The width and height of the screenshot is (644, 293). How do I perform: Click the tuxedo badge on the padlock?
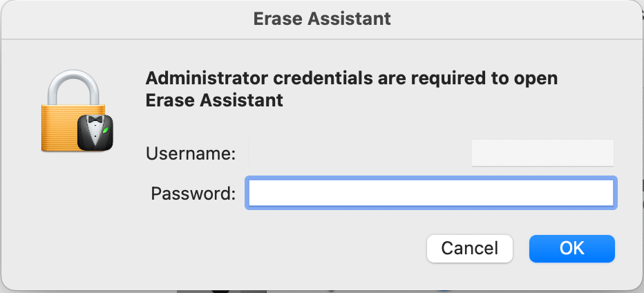tap(94, 131)
